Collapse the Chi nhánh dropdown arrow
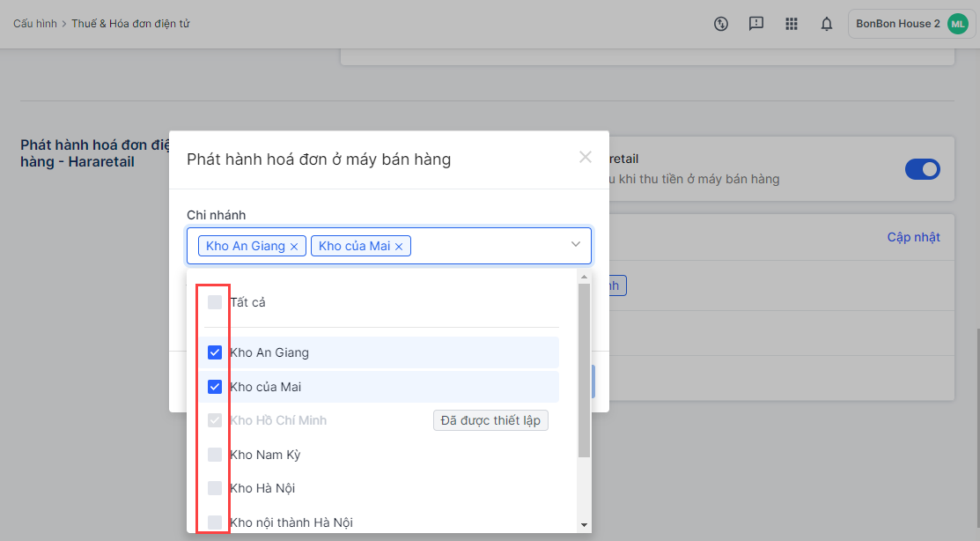 click(x=576, y=245)
